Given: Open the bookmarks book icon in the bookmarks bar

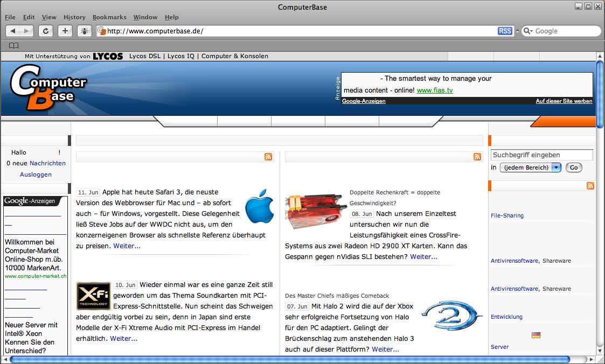Looking at the screenshot, I should pyautogui.click(x=14, y=46).
